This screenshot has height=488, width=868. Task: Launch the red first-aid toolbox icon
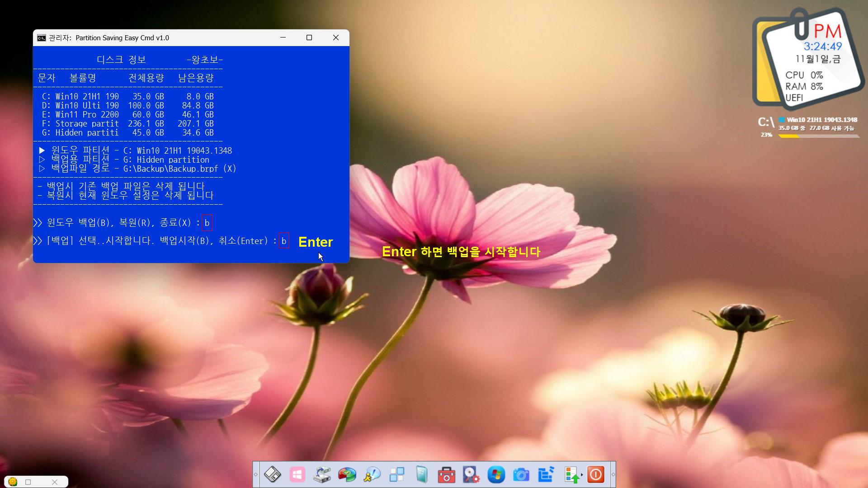click(447, 474)
